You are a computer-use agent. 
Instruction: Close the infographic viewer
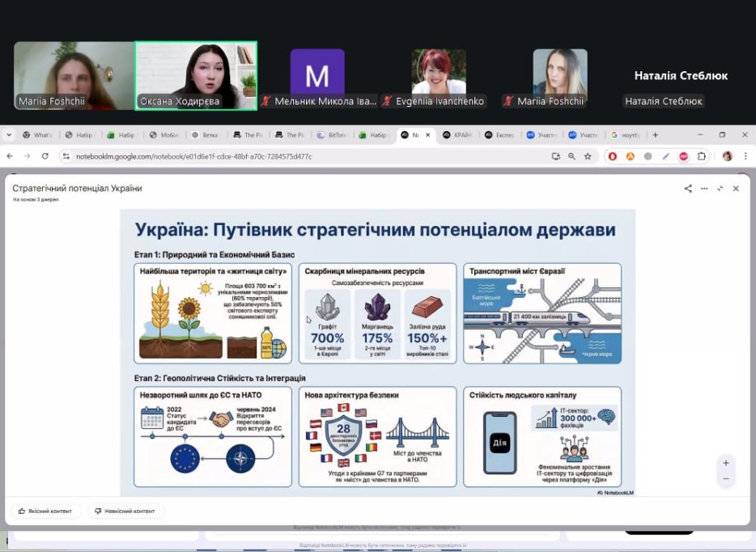[736, 189]
